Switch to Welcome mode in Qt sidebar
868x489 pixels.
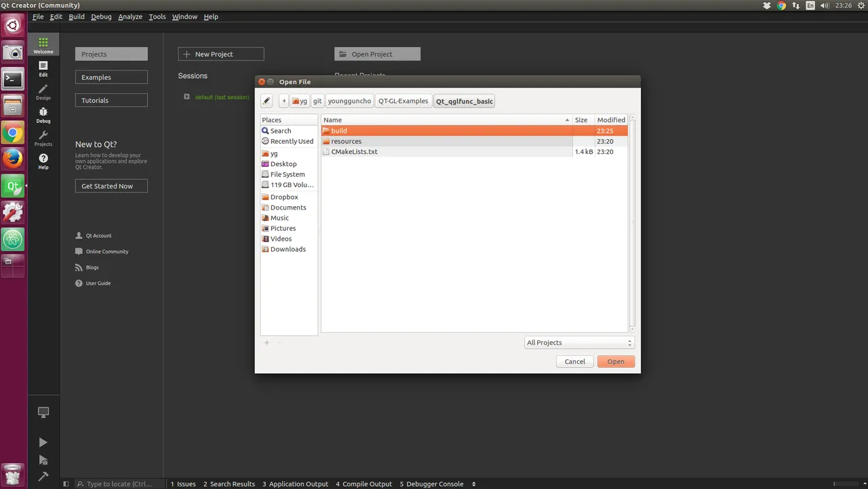click(x=43, y=45)
